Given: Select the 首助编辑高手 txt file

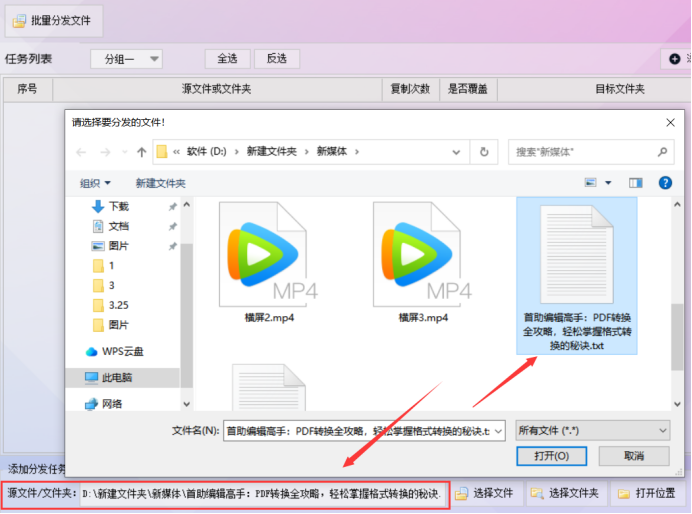Looking at the screenshot, I should point(577,276).
